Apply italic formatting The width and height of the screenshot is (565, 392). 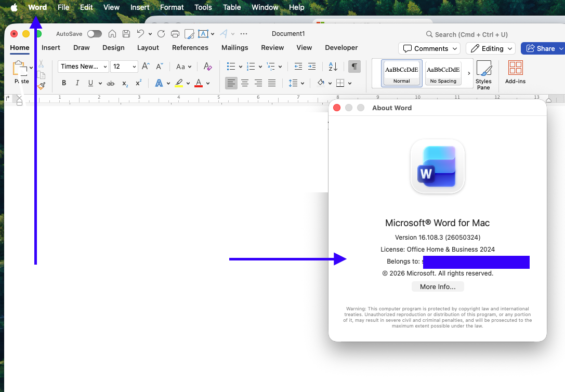[77, 83]
